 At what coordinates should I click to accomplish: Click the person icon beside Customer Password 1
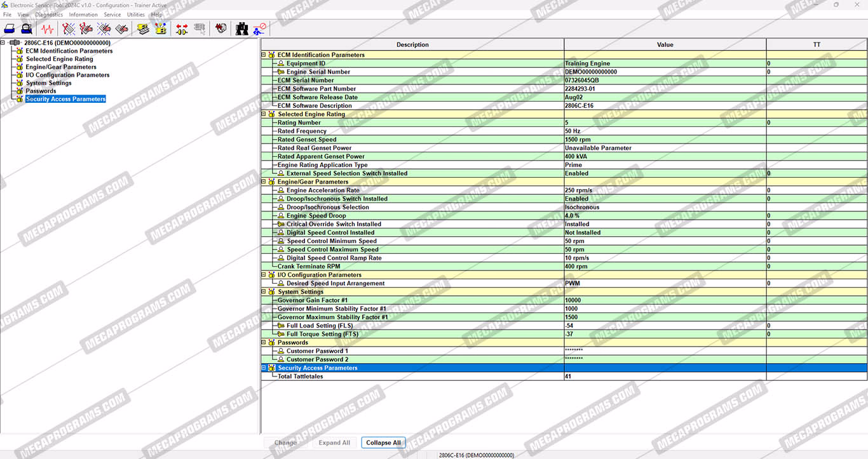281,351
